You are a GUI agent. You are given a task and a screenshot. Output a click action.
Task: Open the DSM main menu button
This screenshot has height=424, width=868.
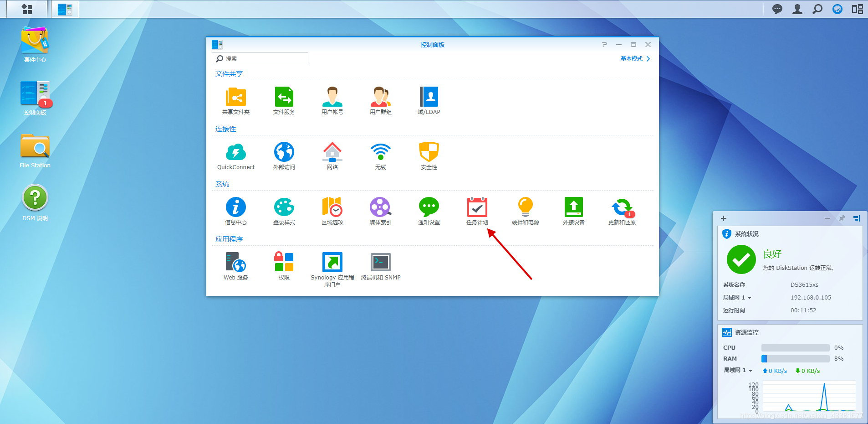(x=27, y=9)
